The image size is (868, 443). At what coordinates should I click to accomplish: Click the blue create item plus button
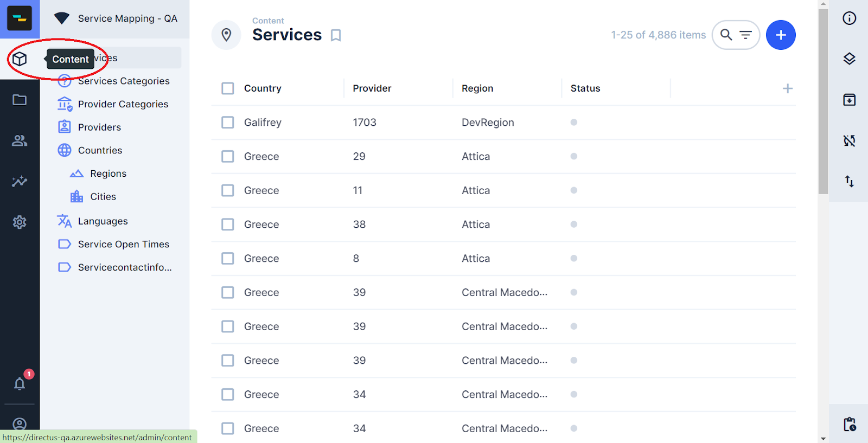(x=781, y=35)
